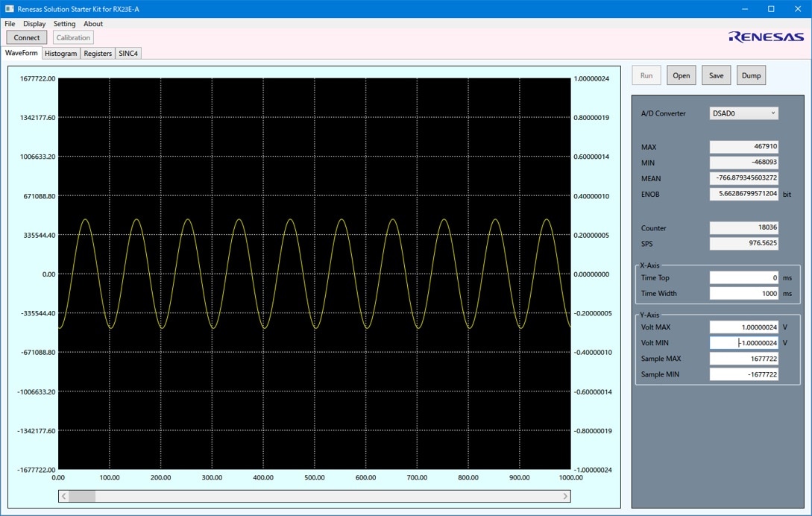Open the About menu
812x516 pixels.
93,24
